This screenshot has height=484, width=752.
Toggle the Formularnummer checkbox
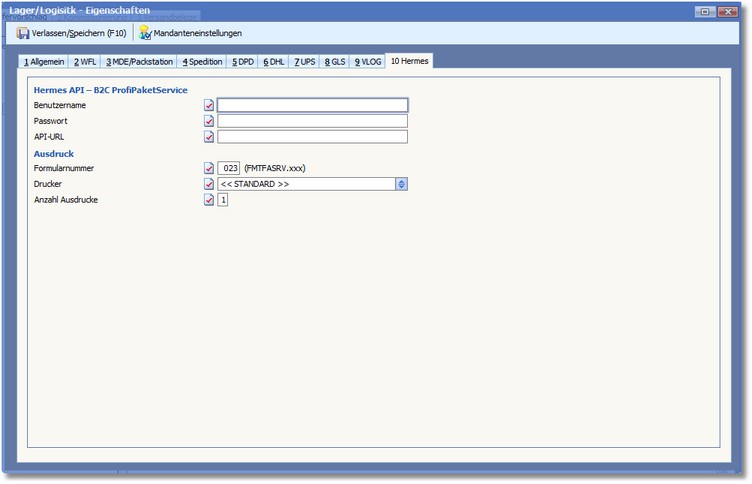(x=209, y=168)
